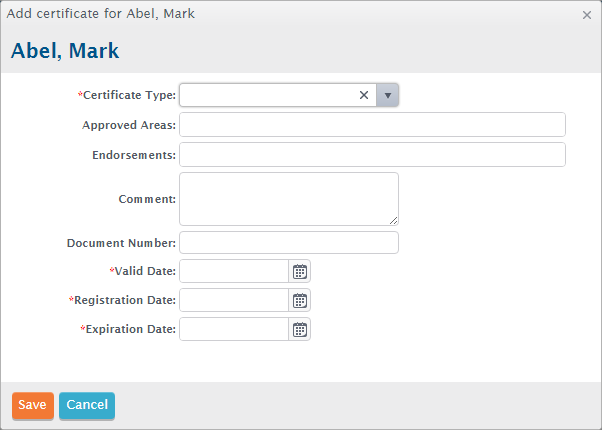Click the Registration Date text box

click(234, 300)
